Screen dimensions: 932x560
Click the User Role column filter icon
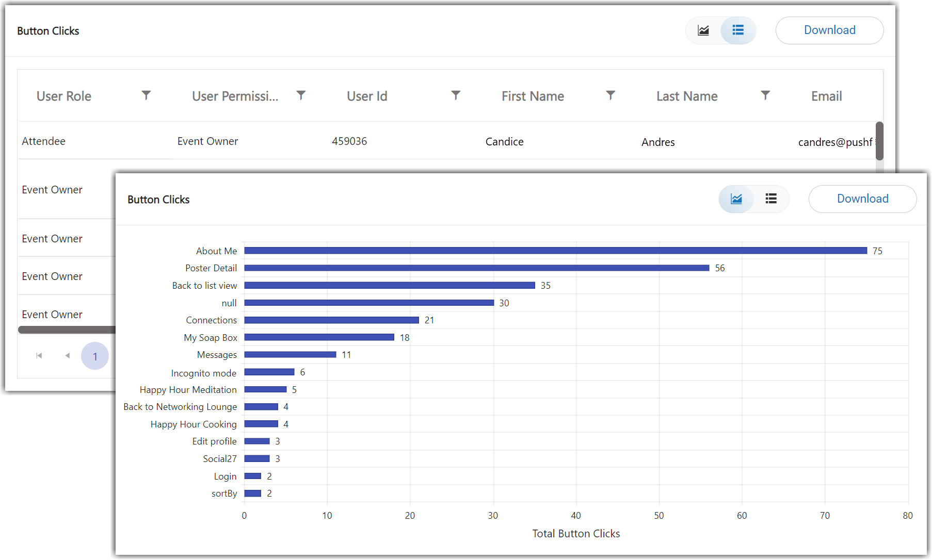[146, 95]
